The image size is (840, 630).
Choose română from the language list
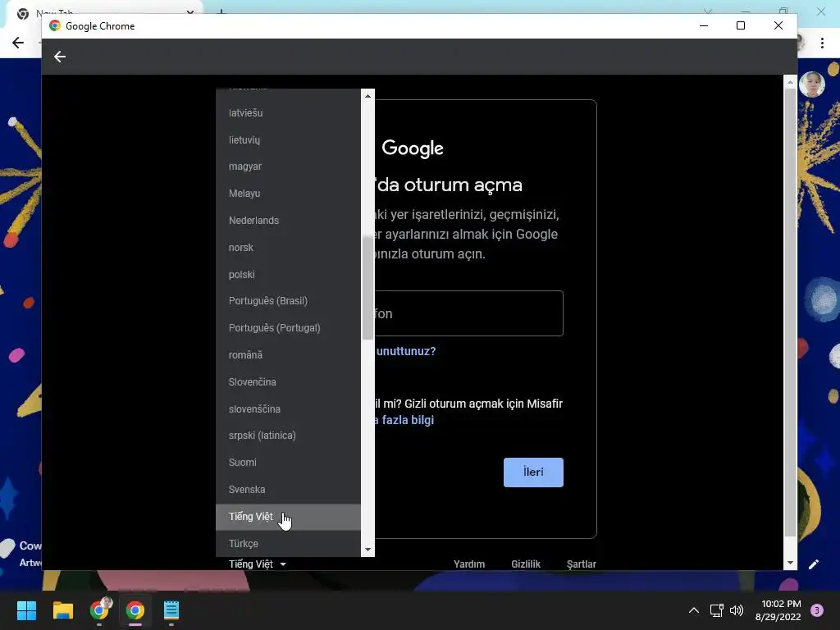tap(288, 355)
